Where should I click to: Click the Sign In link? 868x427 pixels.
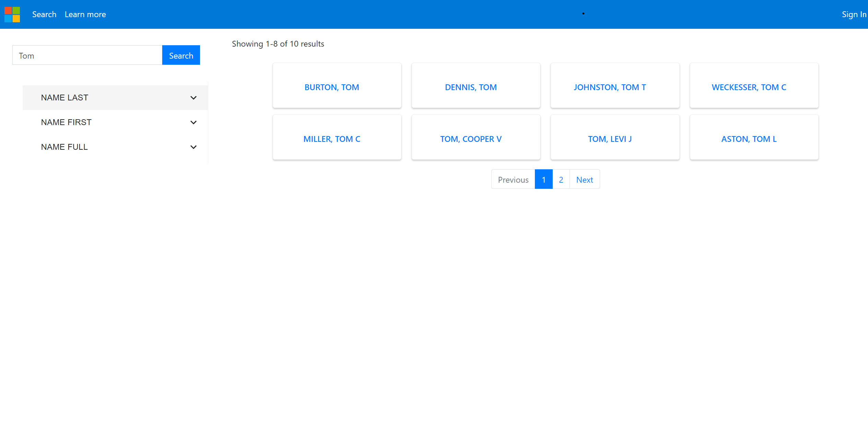pos(853,14)
